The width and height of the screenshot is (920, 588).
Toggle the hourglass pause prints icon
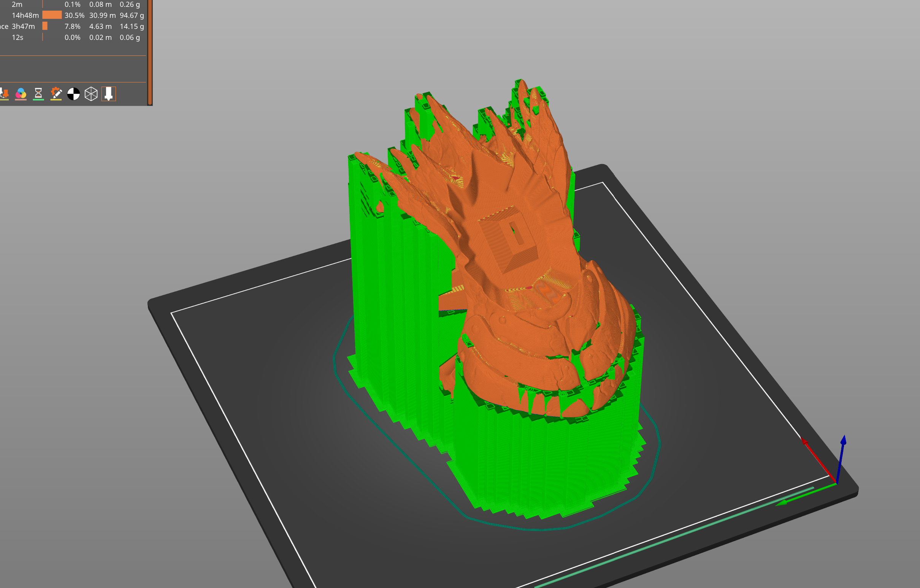[38, 93]
